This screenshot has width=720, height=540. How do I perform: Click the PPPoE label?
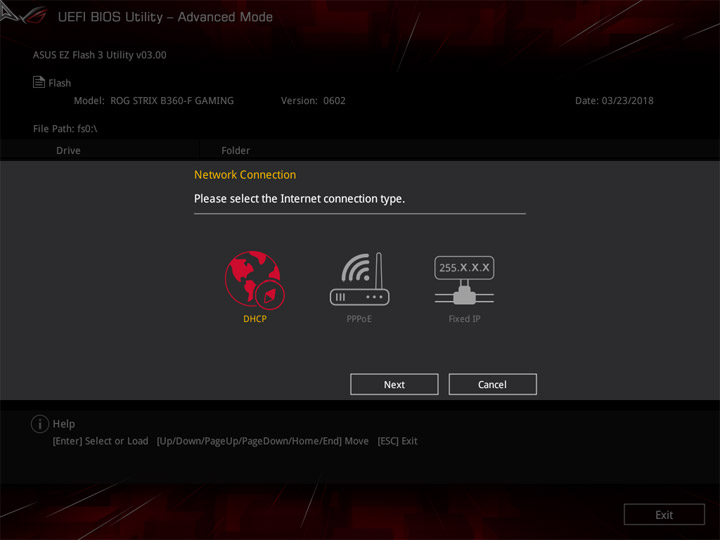(x=359, y=319)
